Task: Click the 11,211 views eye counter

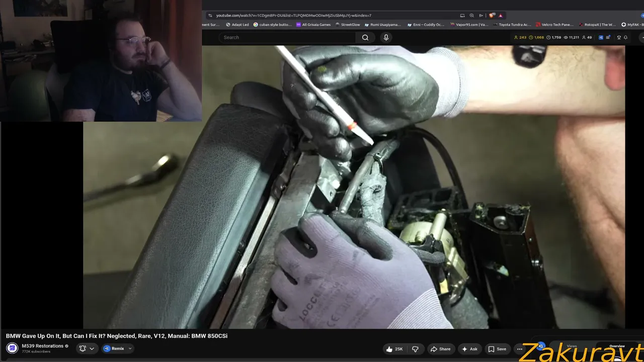Action: [x=572, y=37]
